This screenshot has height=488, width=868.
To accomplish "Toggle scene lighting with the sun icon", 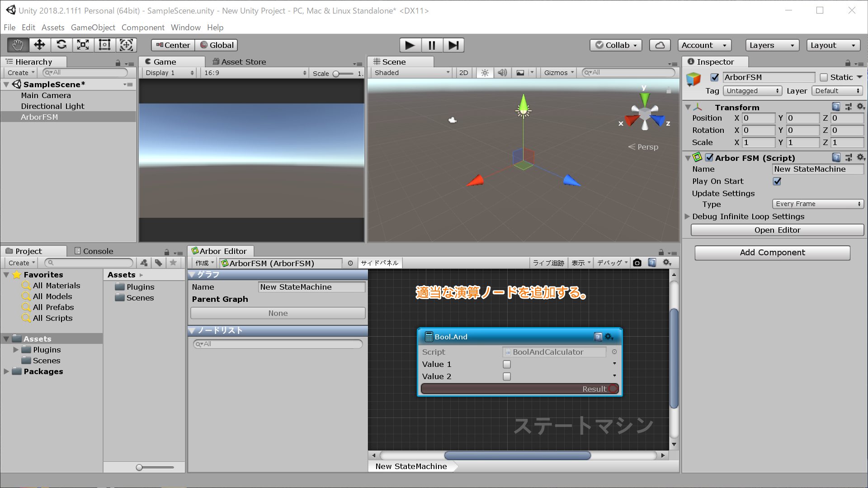I will click(484, 72).
